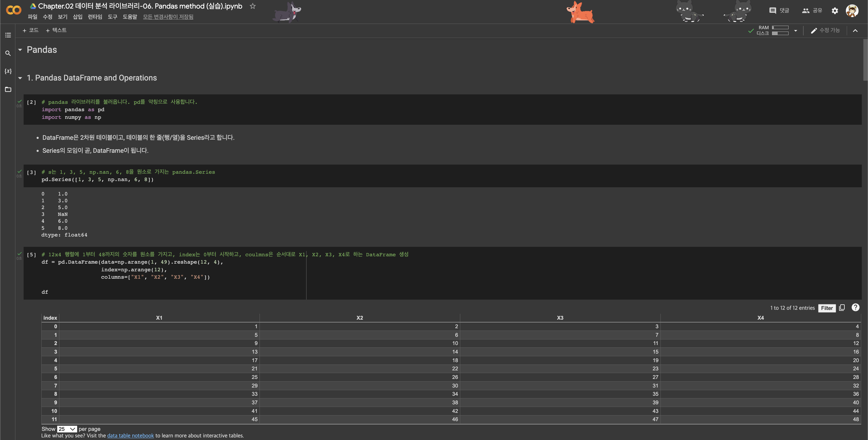Hide the header with chevron toggle
Image resolution: width=868 pixels, height=440 pixels.
(855, 31)
